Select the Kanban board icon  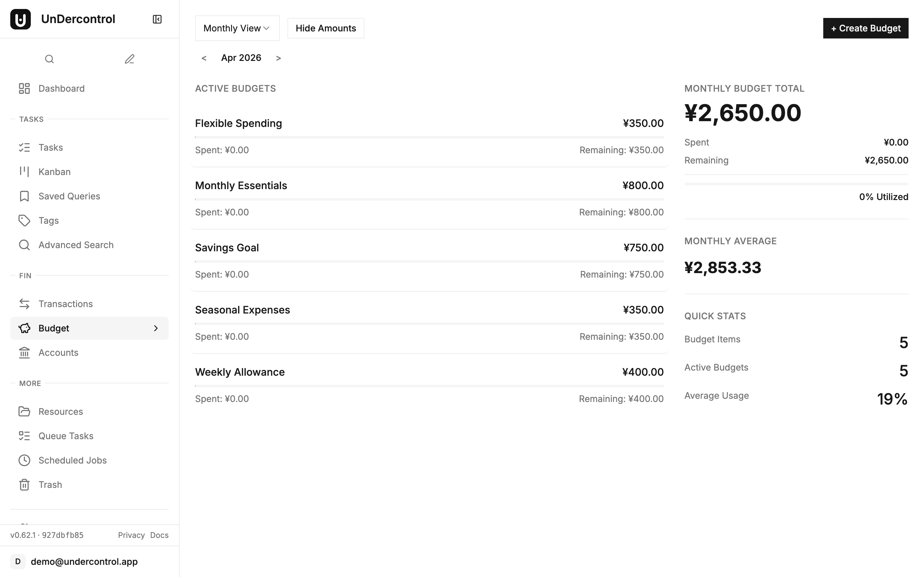(24, 171)
